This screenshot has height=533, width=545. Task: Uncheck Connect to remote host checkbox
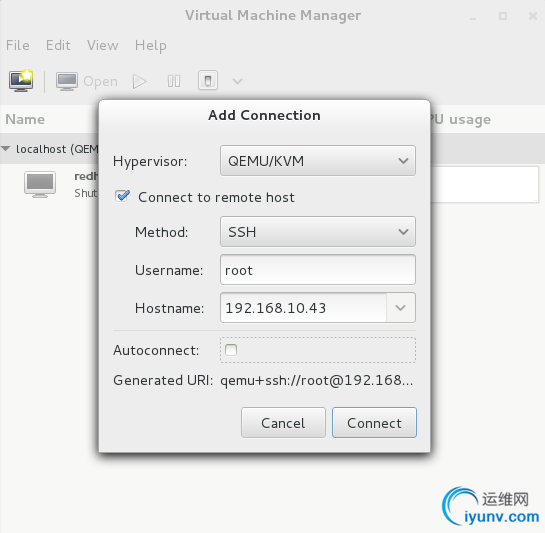122,196
